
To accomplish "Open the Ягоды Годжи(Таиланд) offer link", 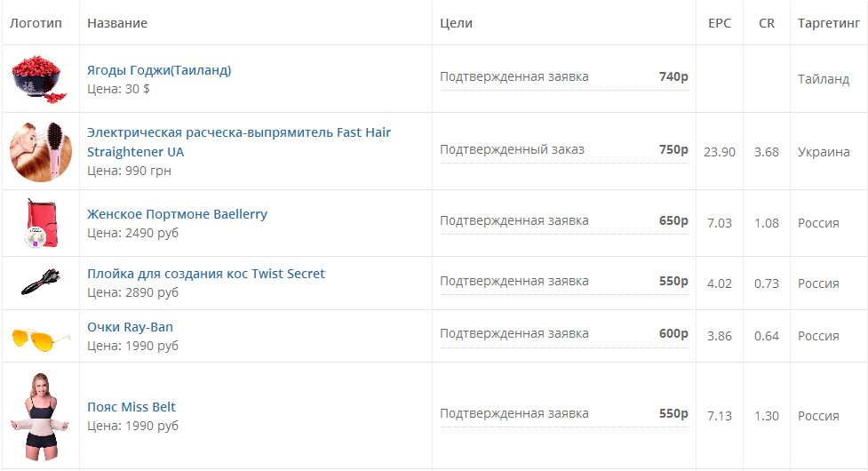I will tap(159, 70).
